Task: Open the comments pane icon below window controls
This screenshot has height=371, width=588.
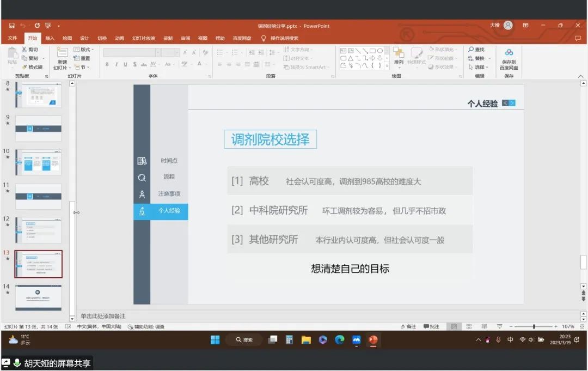Action: point(578,38)
